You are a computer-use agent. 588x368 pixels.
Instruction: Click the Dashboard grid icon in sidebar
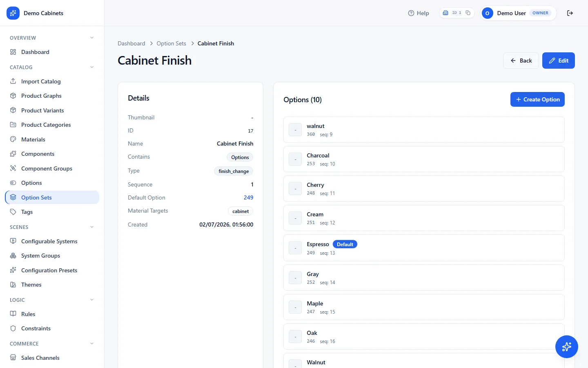pos(13,52)
